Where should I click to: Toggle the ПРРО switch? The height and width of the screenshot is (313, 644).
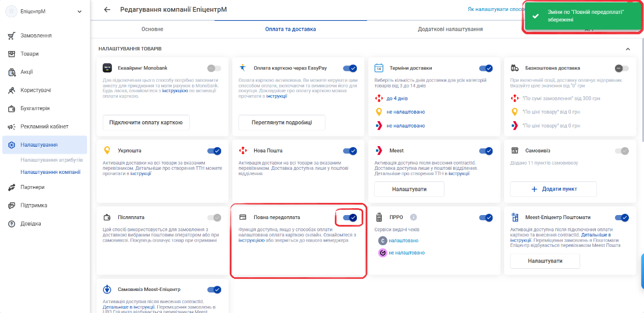point(486,217)
